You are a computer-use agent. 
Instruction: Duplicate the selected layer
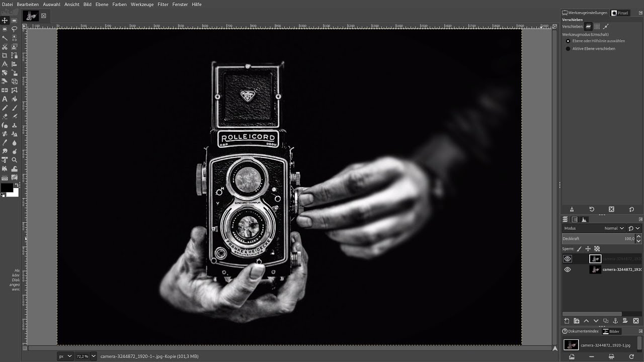click(606, 321)
